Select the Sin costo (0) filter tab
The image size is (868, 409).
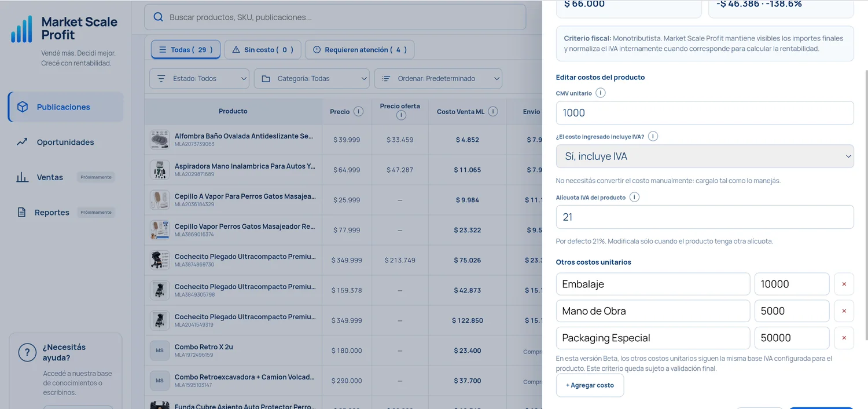pyautogui.click(x=263, y=50)
